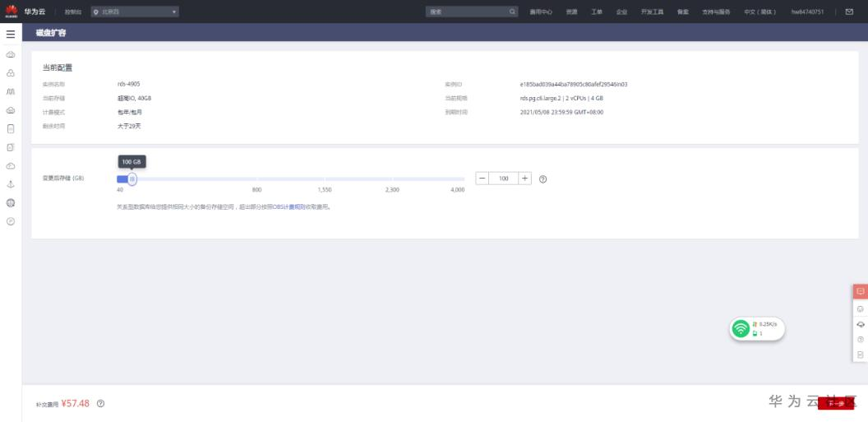Image resolution: width=868 pixels, height=422 pixels.
Task: Click the storage slider handle at 100 GB
Action: pyautogui.click(x=132, y=179)
